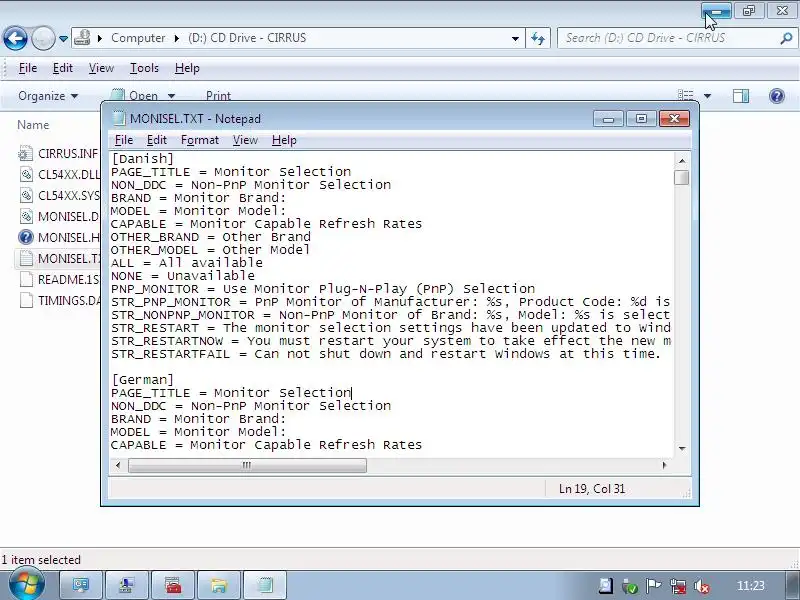This screenshot has height=600, width=800.
Task: Click Explorer's greyed Forward arrow button
Action: pyautogui.click(x=43, y=38)
